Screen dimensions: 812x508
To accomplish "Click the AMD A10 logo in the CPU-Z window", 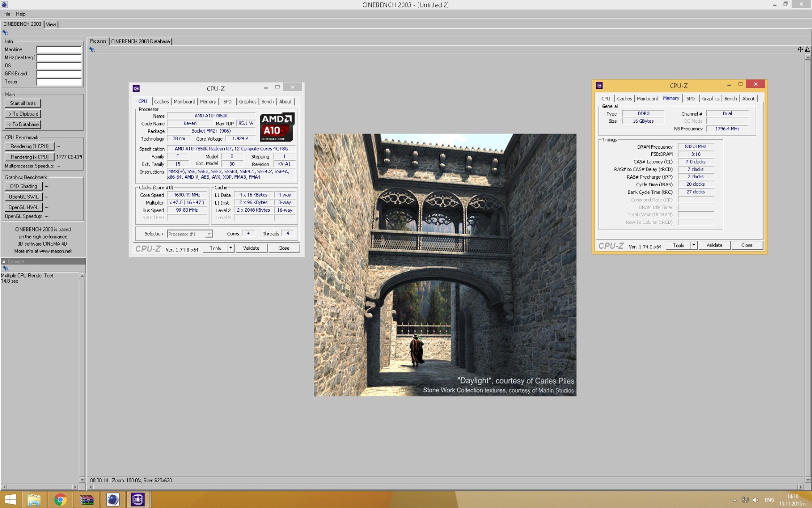I will 277,127.
